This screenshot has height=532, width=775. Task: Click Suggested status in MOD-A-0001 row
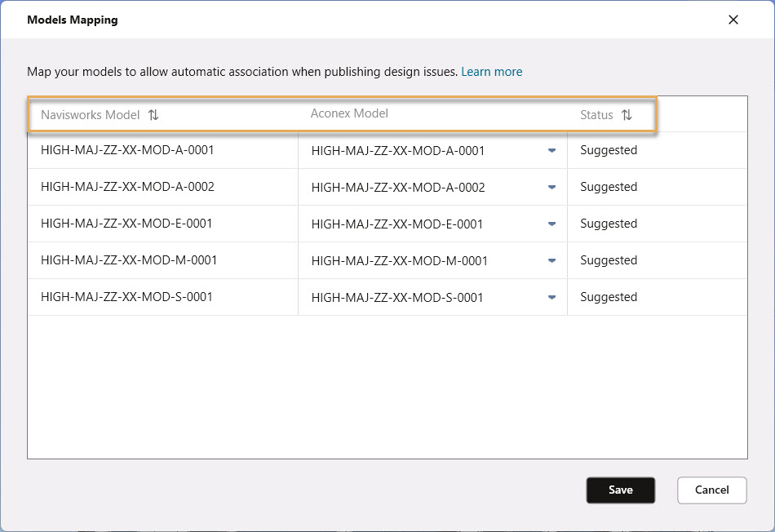(x=609, y=150)
